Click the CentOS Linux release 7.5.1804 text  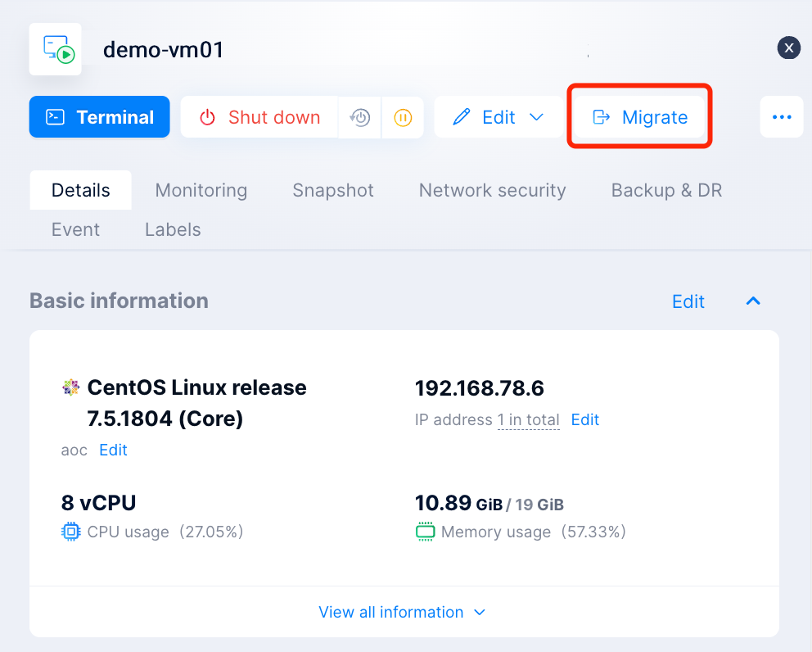click(196, 403)
